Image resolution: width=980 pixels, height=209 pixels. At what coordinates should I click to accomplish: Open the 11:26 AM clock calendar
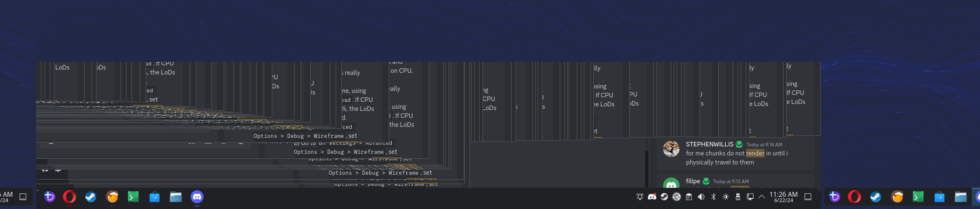(x=784, y=197)
